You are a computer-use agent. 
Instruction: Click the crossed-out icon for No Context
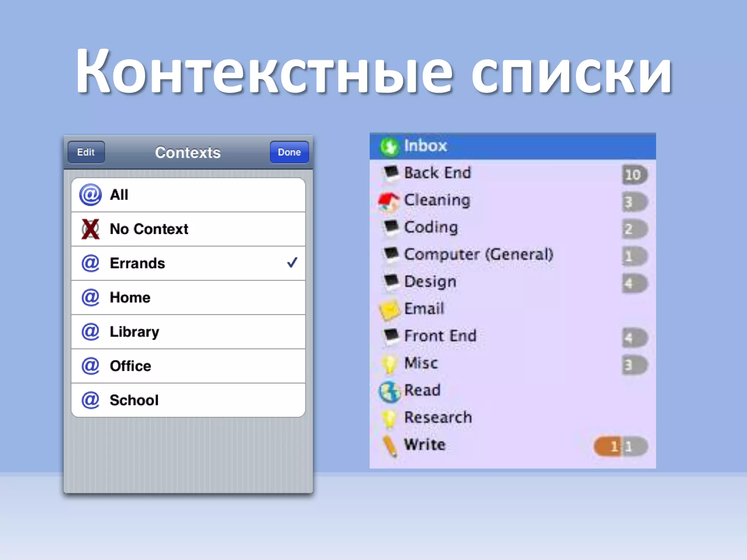point(90,229)
